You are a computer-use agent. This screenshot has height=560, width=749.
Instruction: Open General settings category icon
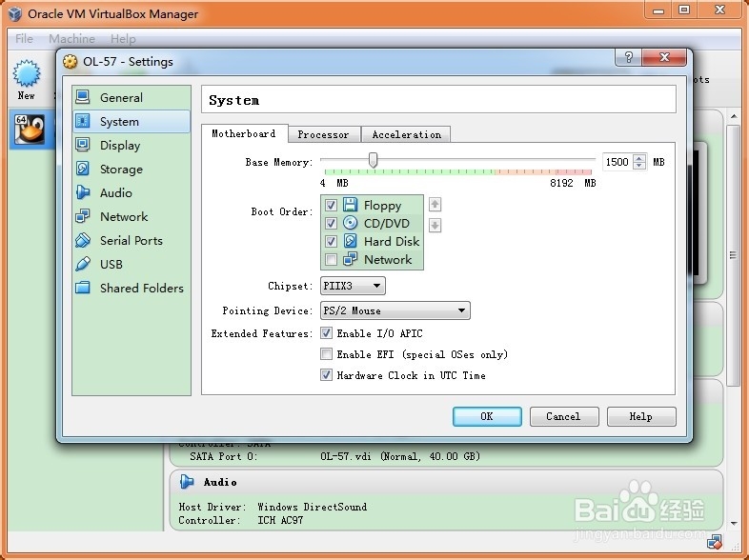tap(83, 97)
